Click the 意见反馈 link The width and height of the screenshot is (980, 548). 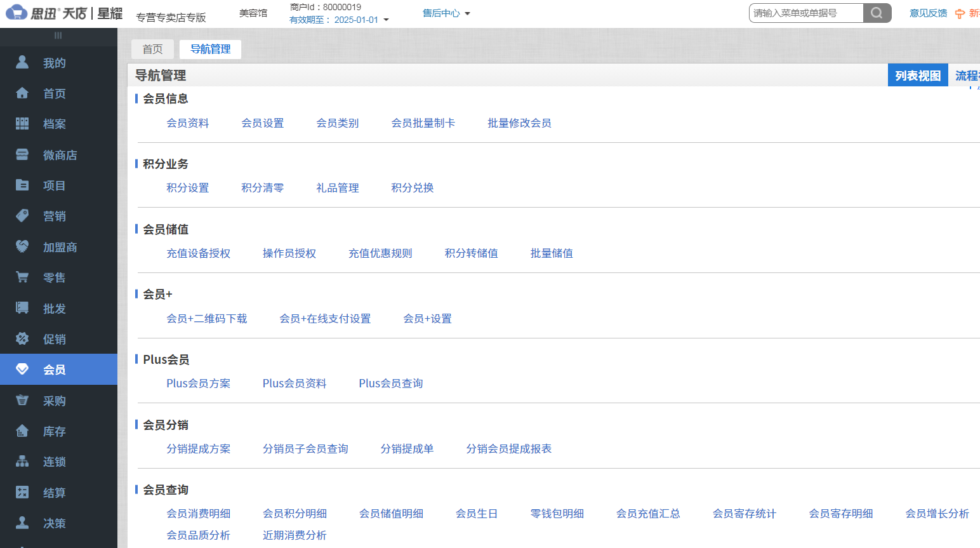coord(927,12)
